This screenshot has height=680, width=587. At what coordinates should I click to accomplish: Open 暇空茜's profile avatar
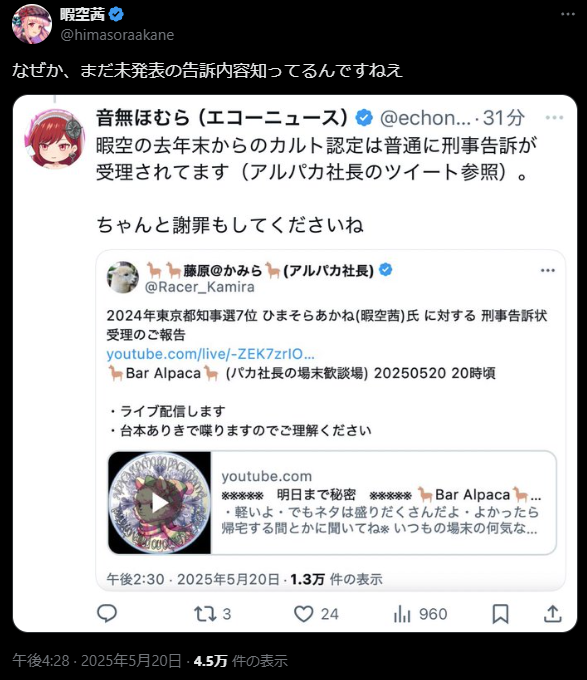pyautogui.click(x=32, y=24)
